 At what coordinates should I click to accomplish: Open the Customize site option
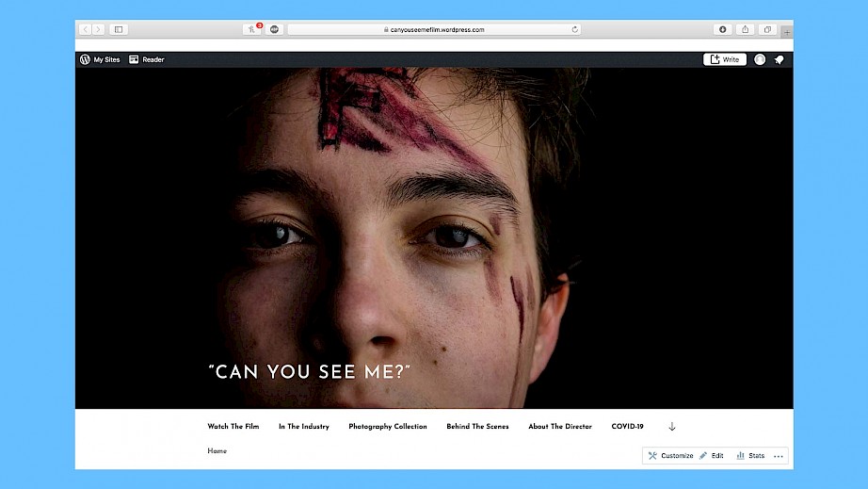point(670,456)
